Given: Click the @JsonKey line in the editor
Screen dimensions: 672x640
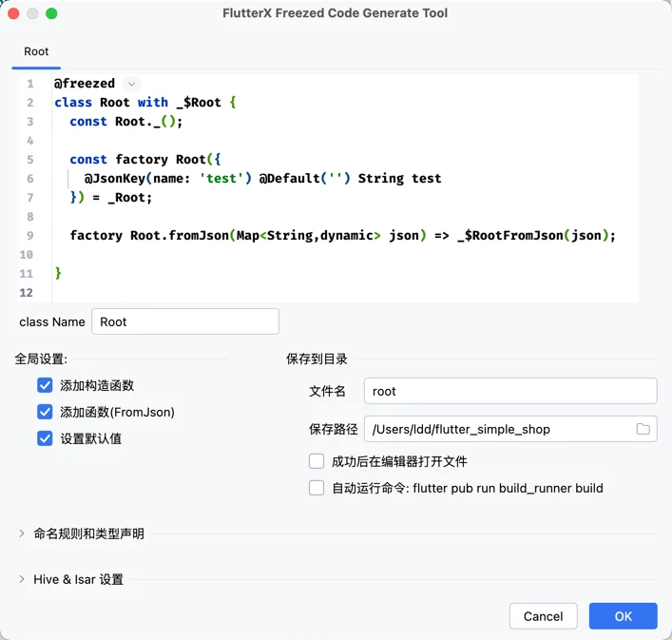Looking at the screenshot, I should point(262,178).
